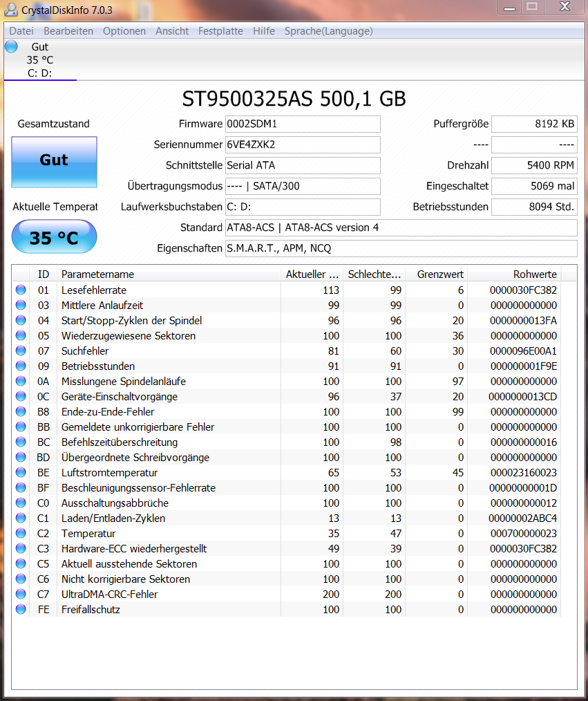The image size is (588, 701).
Task: Click the status orb for Mittlere Anlaufzeit
Action: tap(21, 305)
